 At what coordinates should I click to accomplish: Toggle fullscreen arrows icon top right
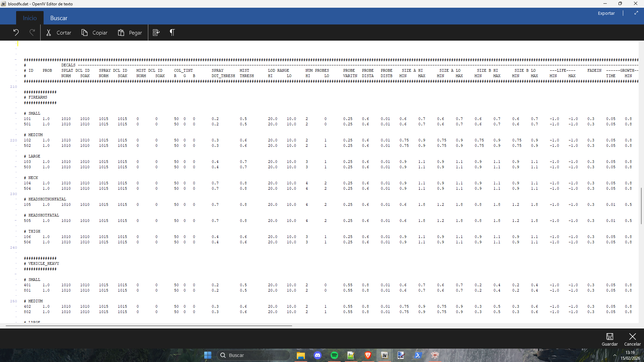tap(636, 13)
